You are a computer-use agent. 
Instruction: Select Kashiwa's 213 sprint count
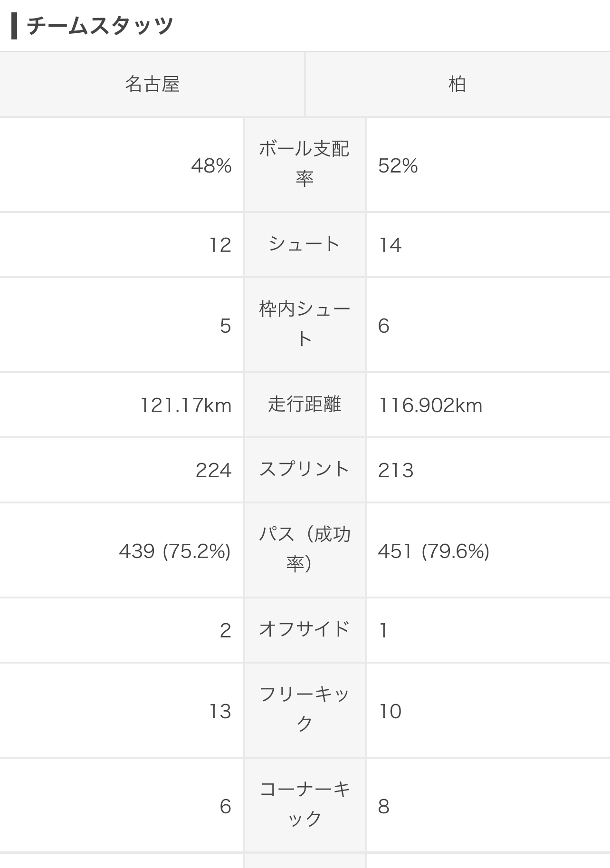pos(396,471)
